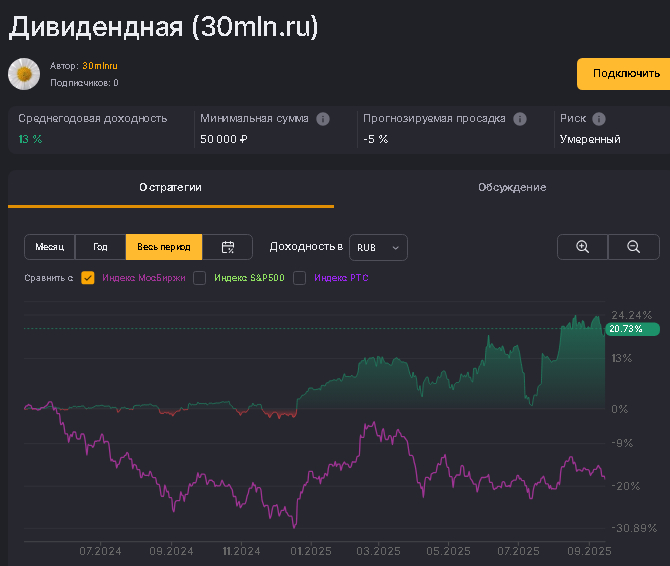Viewport: 670px width, 566px height.
Task: Click the calendar date range icon
Action: click(228, 247)
